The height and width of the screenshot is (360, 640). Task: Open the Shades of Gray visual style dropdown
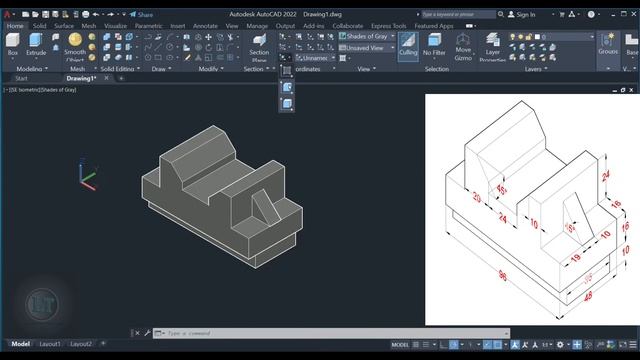click(x=367, y=36)
